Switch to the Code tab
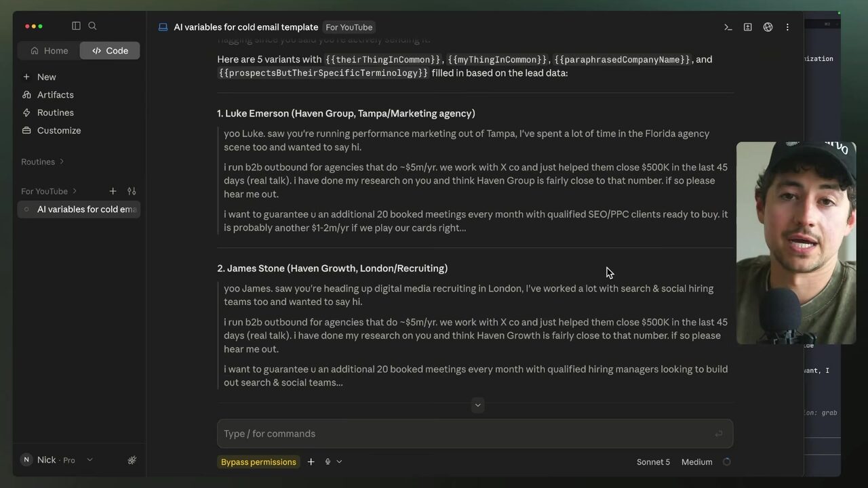The height and width of the screenshot is (488, 868). pos(110,51)
